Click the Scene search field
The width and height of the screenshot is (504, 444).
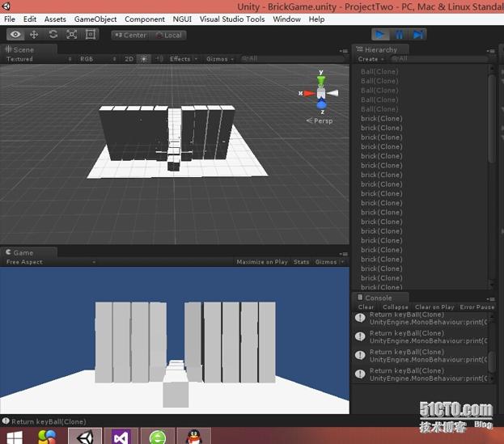tap(291, 59)
